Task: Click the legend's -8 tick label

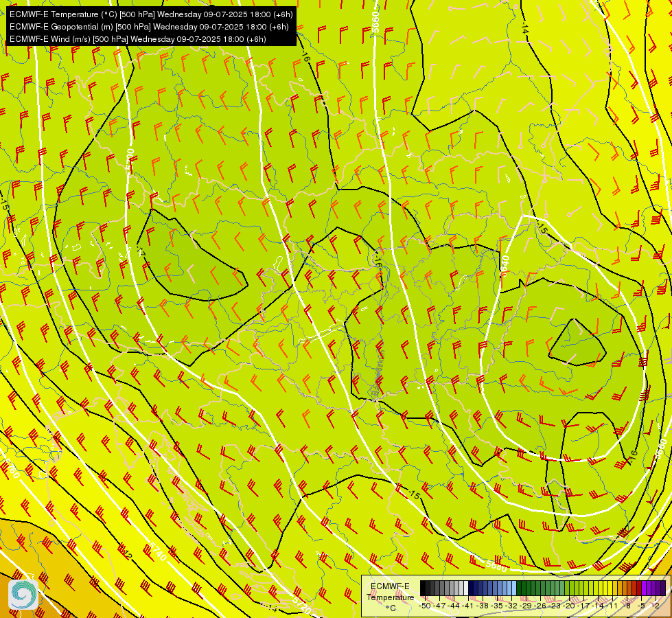Action: [627, 606]
